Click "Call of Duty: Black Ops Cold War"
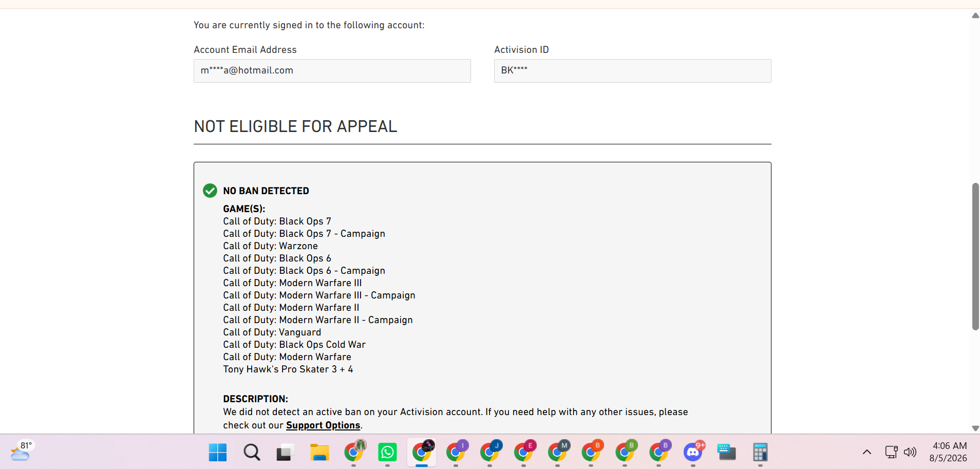980x469 pixels. [x=294, y=345]
